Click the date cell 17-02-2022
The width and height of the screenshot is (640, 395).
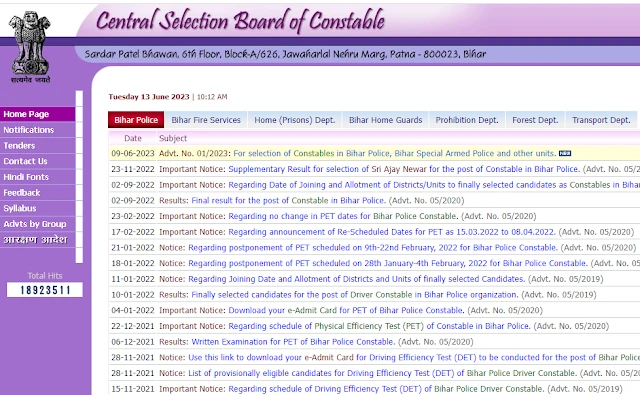pyautogui.click(x=133, y=232)
